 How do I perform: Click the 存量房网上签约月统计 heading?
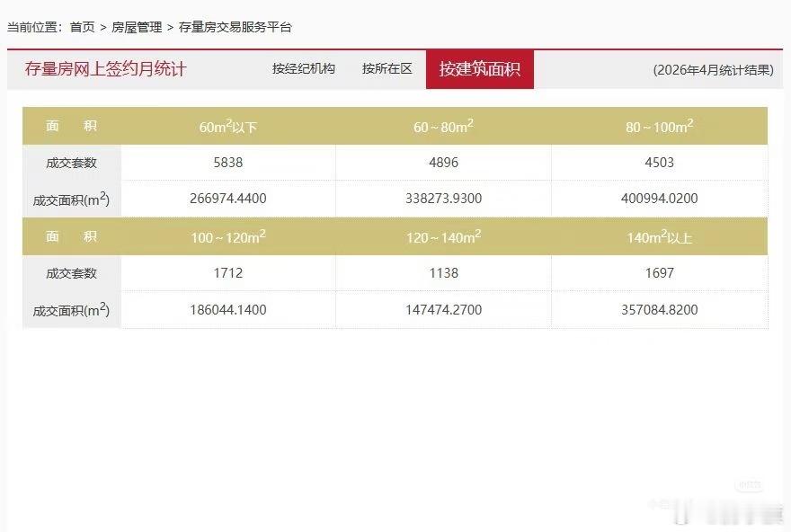[106, 69]
